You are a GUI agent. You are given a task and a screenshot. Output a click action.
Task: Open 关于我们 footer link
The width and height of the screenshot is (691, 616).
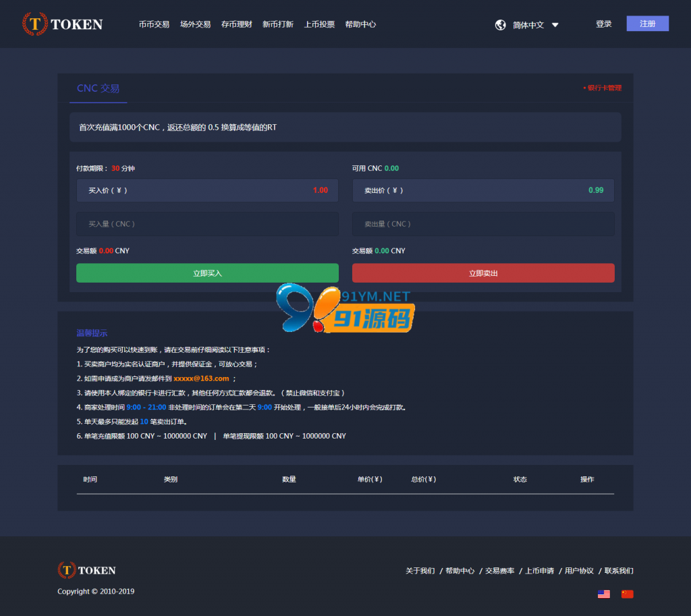point(420,571)
